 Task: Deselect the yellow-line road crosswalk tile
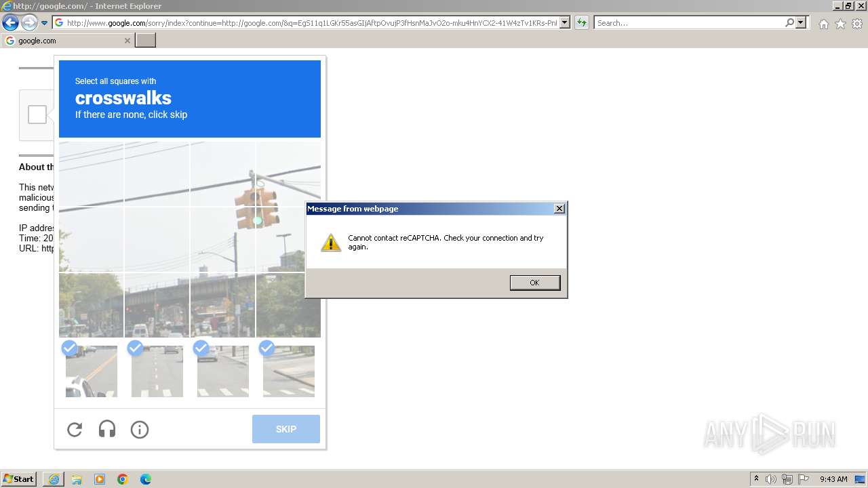pos(92,371)
